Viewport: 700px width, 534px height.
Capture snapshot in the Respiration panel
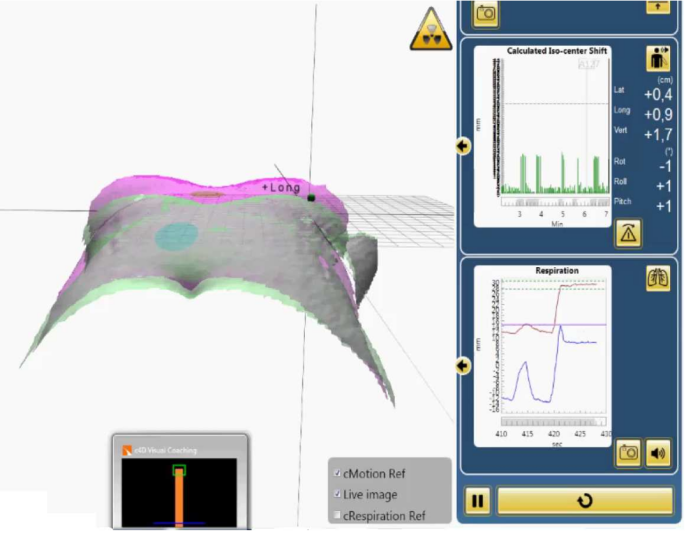point(629,452)
